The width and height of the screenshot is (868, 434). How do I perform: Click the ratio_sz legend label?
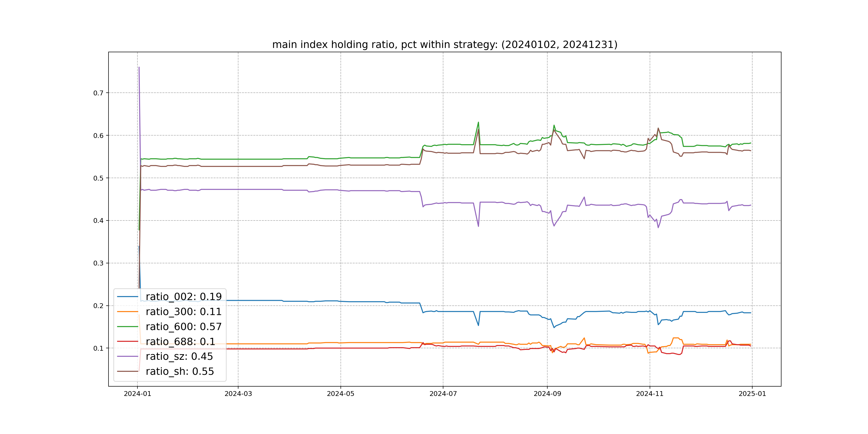pos(179,357)
